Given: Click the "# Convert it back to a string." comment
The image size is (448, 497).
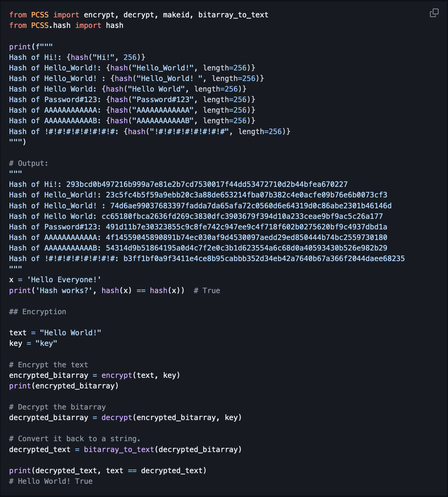Looking at the screenshot, I should (75, 439).
